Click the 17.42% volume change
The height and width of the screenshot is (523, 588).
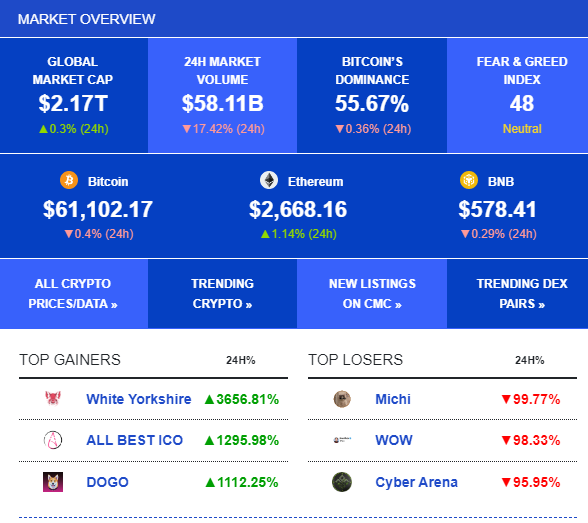tap(224, 129)
